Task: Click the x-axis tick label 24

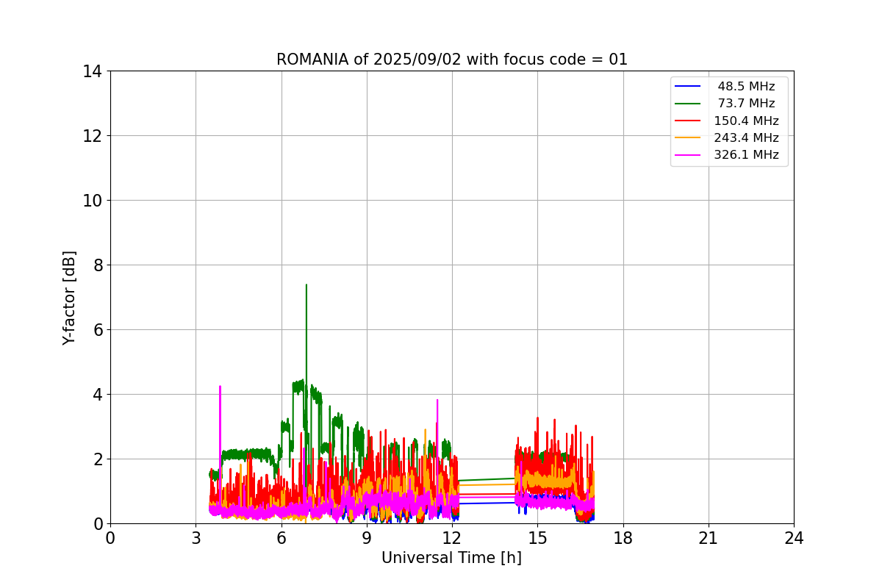Action: (x=794, y=538)
